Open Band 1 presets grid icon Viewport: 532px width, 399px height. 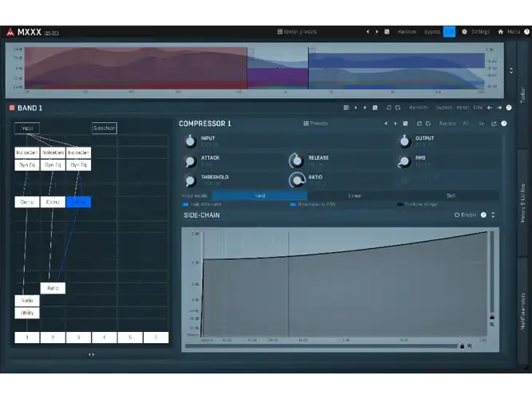[346, 108]
